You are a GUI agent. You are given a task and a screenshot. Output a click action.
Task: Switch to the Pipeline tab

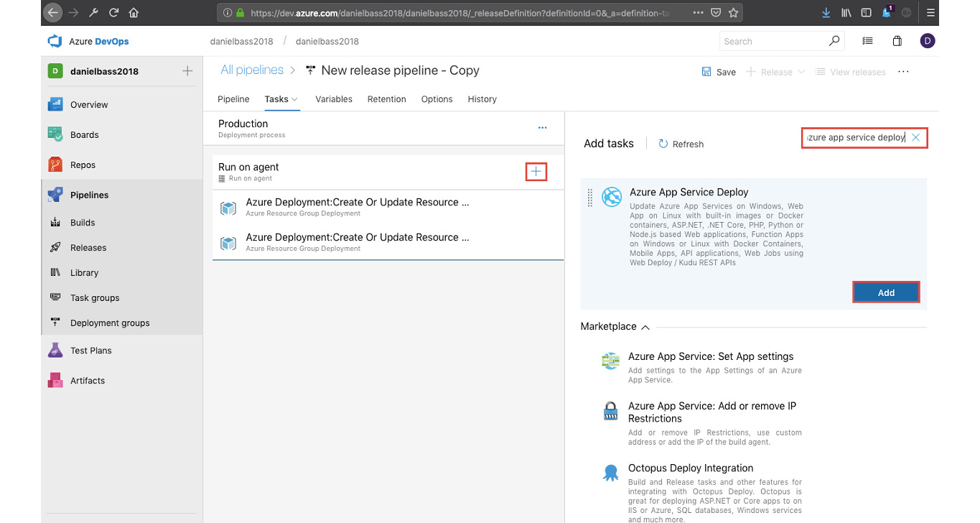pyautogui.click(x=233, y=99)
